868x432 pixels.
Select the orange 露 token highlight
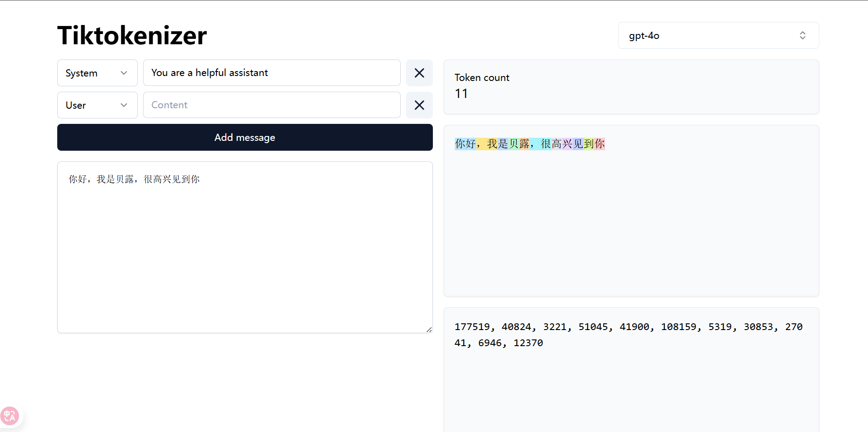pos(524,144)
